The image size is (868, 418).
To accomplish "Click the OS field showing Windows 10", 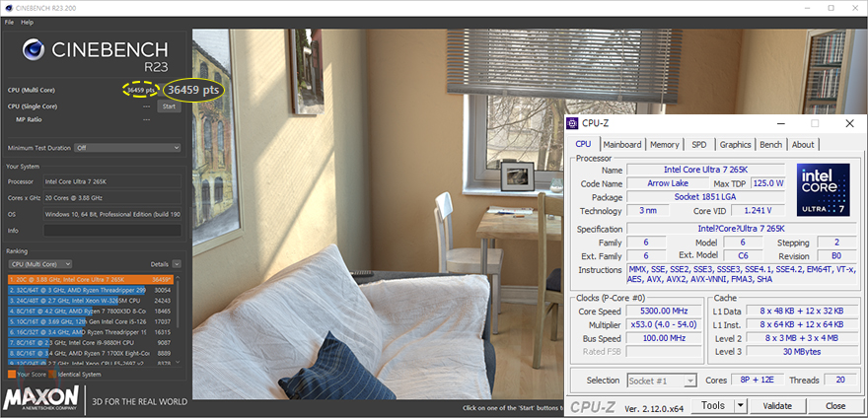I will [x=112, y=214].
